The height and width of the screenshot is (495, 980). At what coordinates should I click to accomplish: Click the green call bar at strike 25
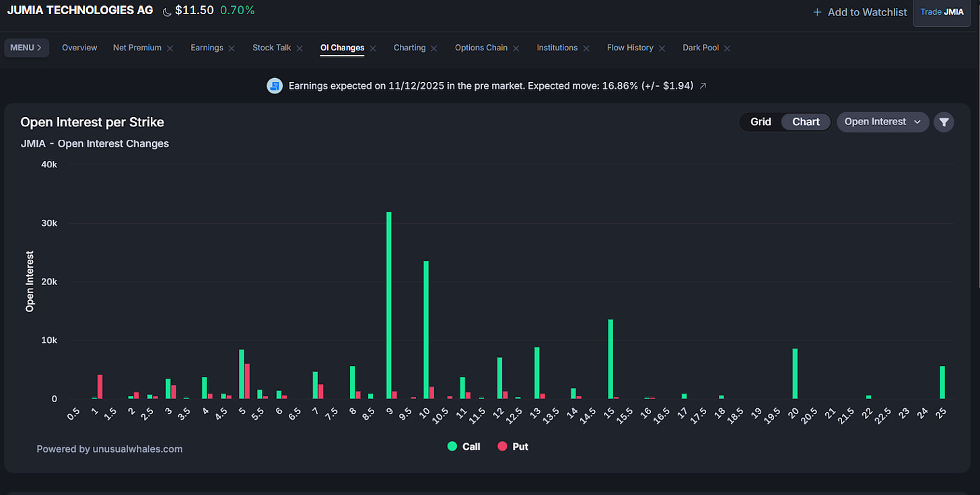(x=942, y=382)
